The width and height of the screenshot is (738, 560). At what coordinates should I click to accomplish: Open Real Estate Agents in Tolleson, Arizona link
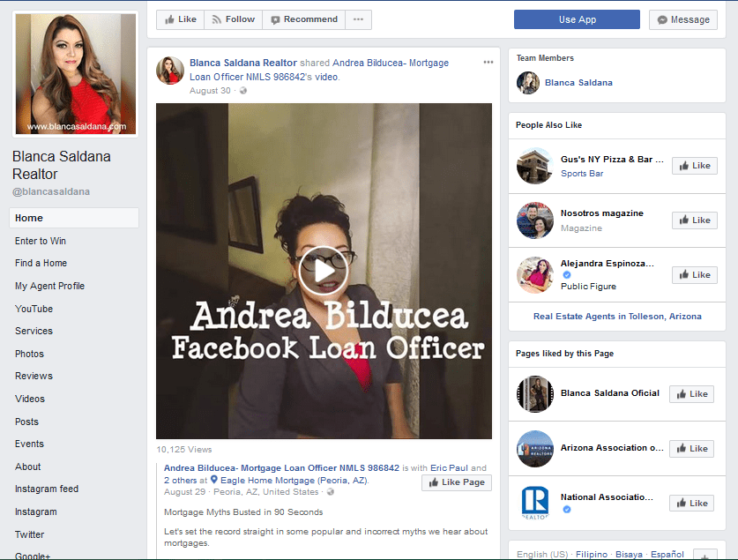pos(617,317)
